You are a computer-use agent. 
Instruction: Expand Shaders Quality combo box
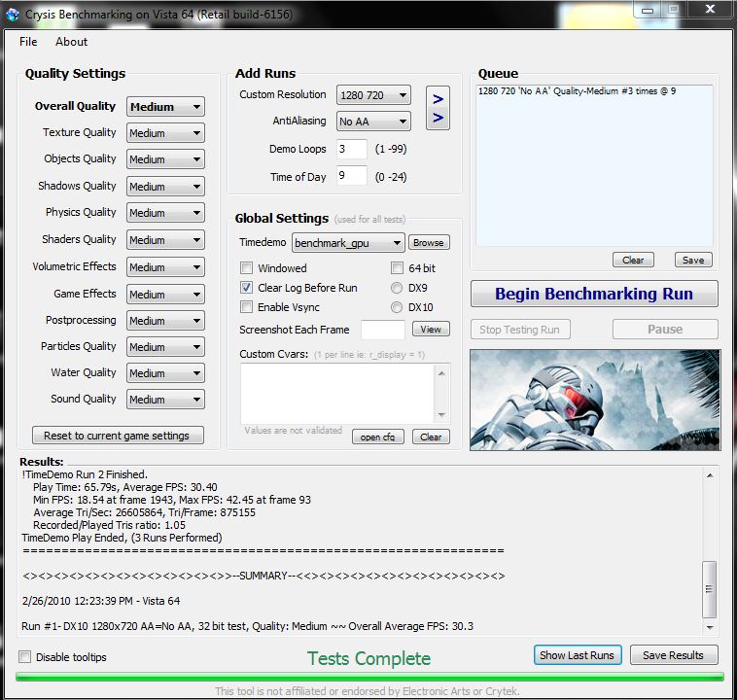[165, 240]
